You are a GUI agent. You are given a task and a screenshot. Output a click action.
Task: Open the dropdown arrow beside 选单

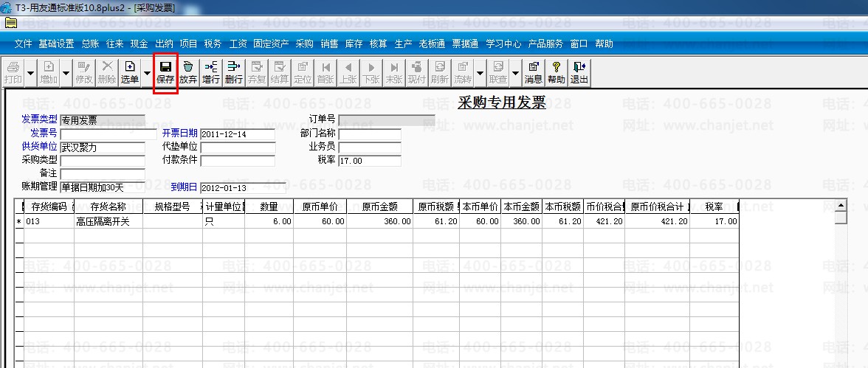(148, 72)
